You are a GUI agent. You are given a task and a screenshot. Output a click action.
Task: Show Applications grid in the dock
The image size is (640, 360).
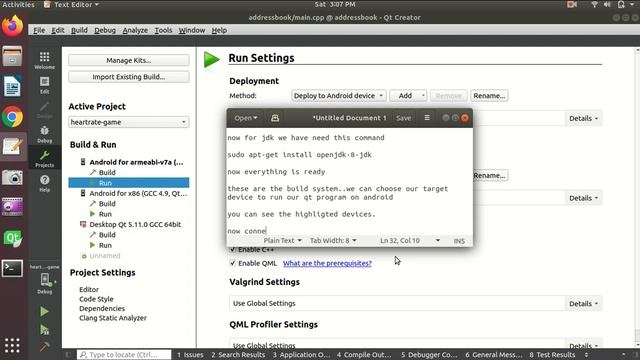pos(12,345)
